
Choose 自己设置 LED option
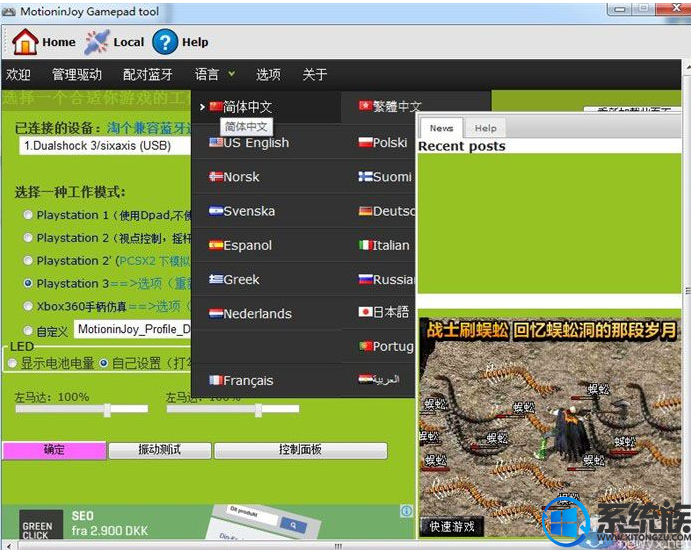pyautogui.click(x=104, y=363)
